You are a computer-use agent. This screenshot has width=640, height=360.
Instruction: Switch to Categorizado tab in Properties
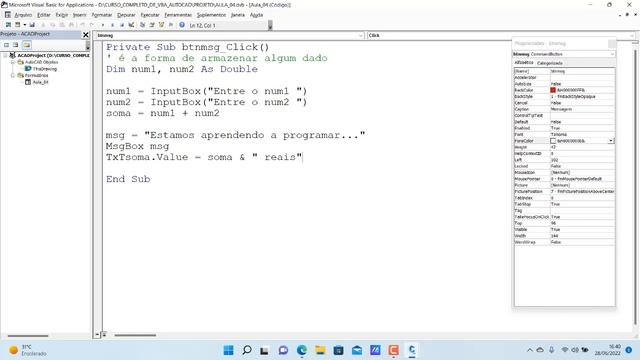coord(550,63)
